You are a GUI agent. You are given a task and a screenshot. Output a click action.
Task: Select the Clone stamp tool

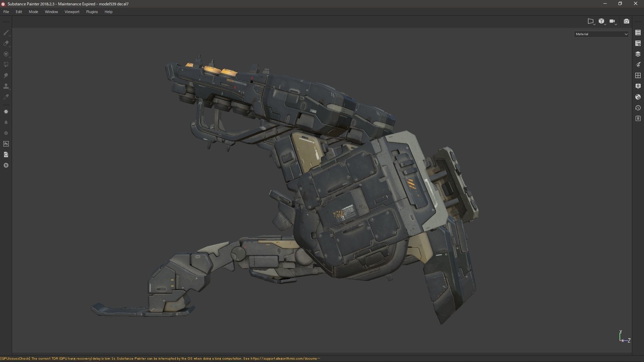[x=6, y=86]
